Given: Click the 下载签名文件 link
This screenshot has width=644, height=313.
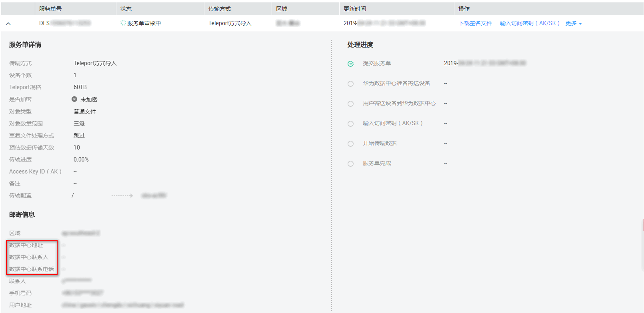Looking at the screenshot, I should [x=475, y=23].
